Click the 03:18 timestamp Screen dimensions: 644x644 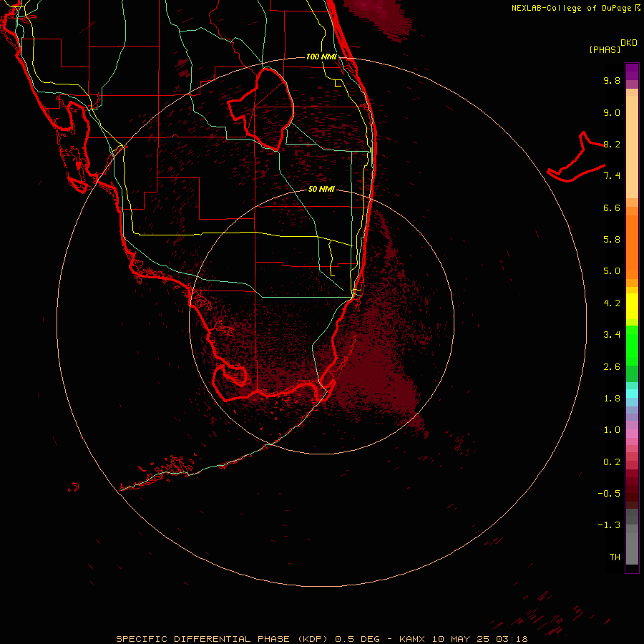point(512,639)
